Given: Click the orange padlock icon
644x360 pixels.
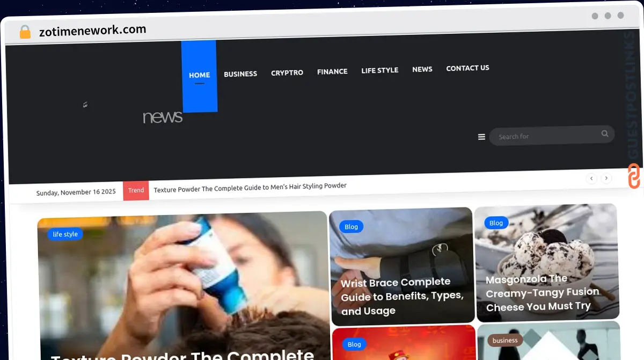Looking at the screenshot, I should point(25,32).
